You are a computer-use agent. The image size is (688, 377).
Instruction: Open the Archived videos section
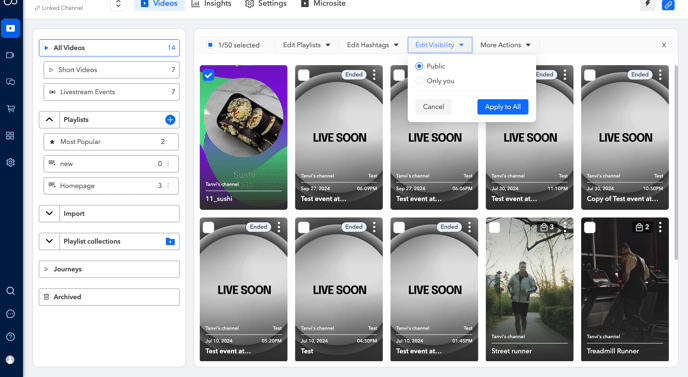pos(109,297)
